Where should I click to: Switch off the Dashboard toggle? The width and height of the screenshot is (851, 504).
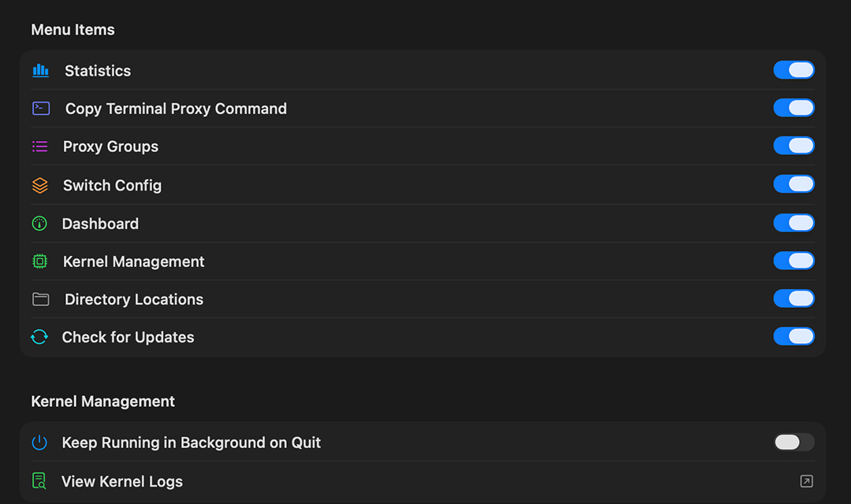(x=793, y=223)
